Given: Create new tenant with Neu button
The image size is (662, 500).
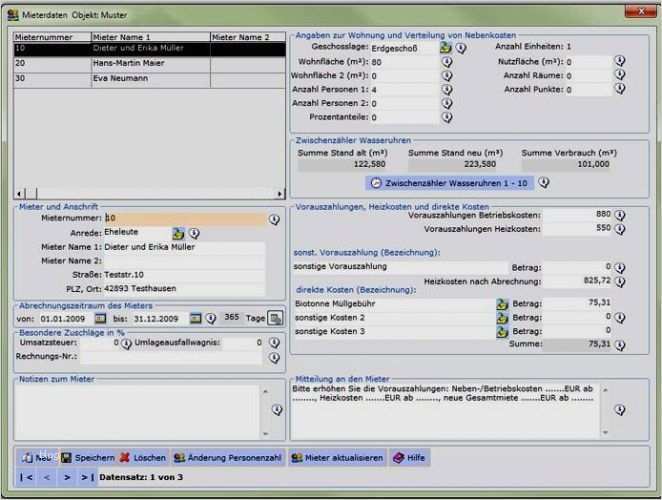Looking at the screenshot, I should (37, 458).
